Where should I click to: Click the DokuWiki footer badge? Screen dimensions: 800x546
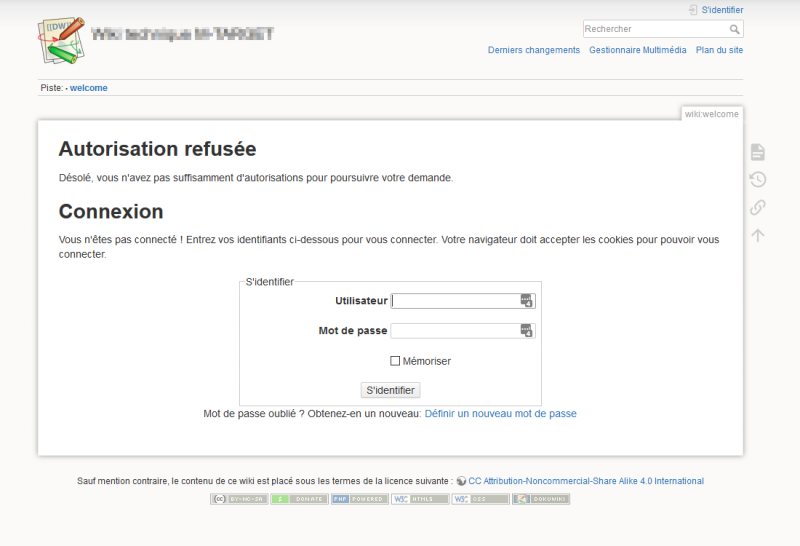(x=541, y=499)
